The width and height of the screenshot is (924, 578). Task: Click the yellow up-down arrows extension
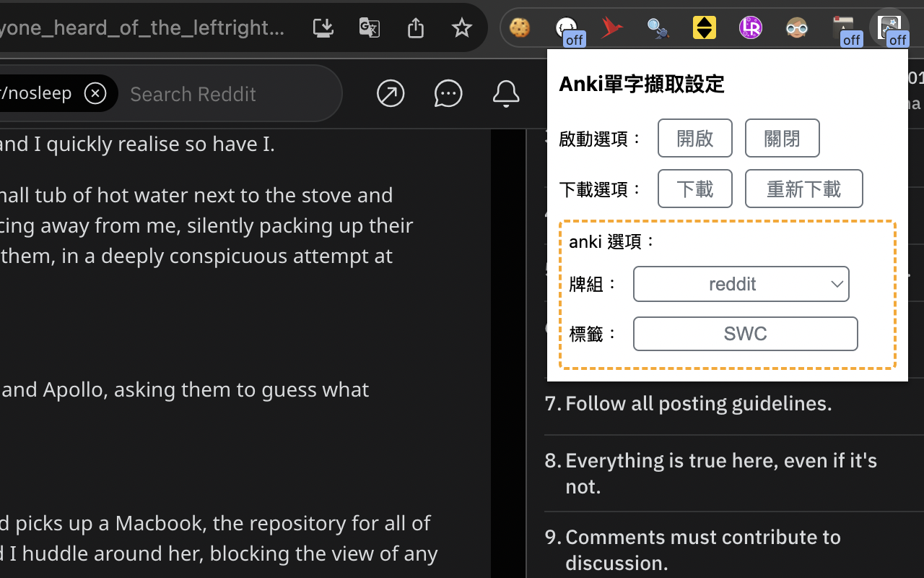(705, 28)
